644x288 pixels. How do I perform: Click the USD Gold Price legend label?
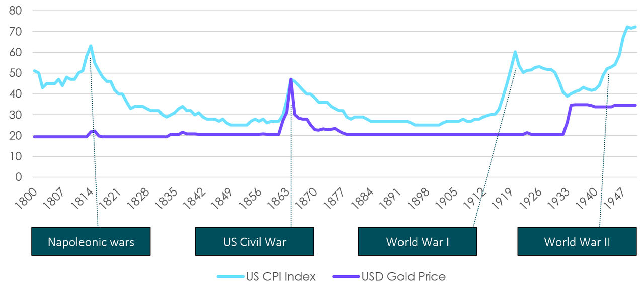[x=403, y=276]
